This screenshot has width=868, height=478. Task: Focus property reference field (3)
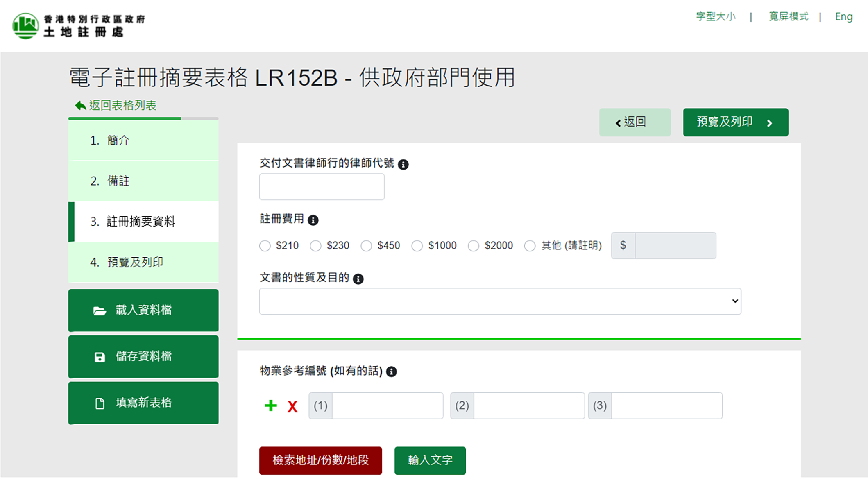click(667, 406)
